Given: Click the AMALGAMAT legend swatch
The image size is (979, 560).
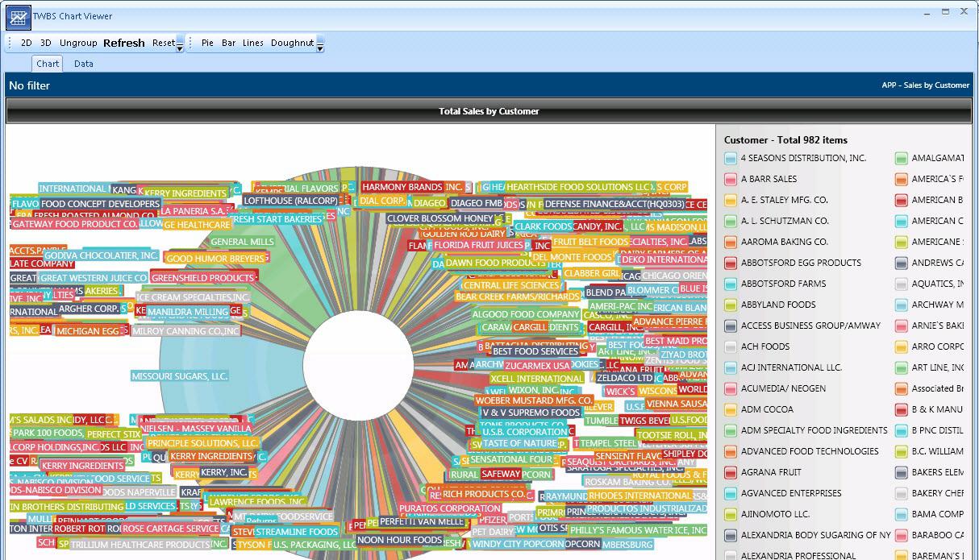Looking at the screenshot, I should point(902,159).
